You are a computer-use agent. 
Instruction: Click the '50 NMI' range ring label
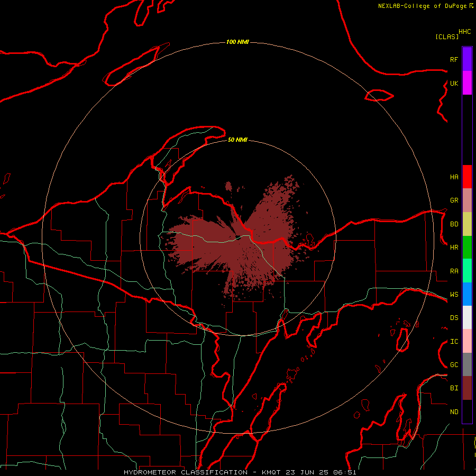[237, 140]
